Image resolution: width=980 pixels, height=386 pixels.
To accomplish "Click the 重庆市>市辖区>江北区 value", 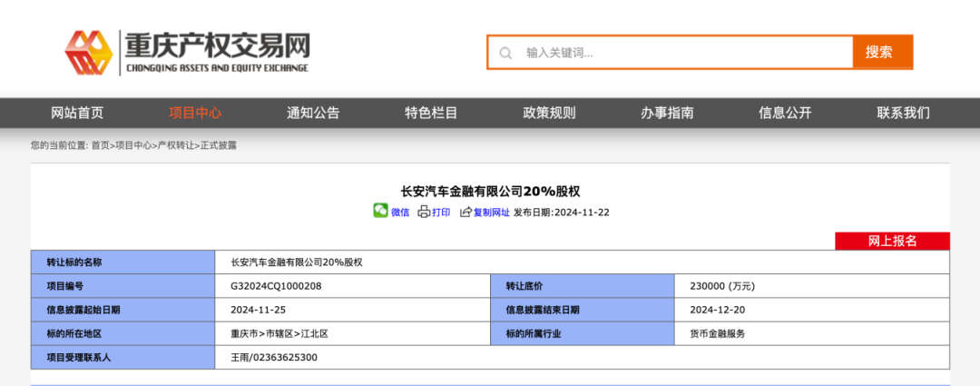I will (279, 334).
